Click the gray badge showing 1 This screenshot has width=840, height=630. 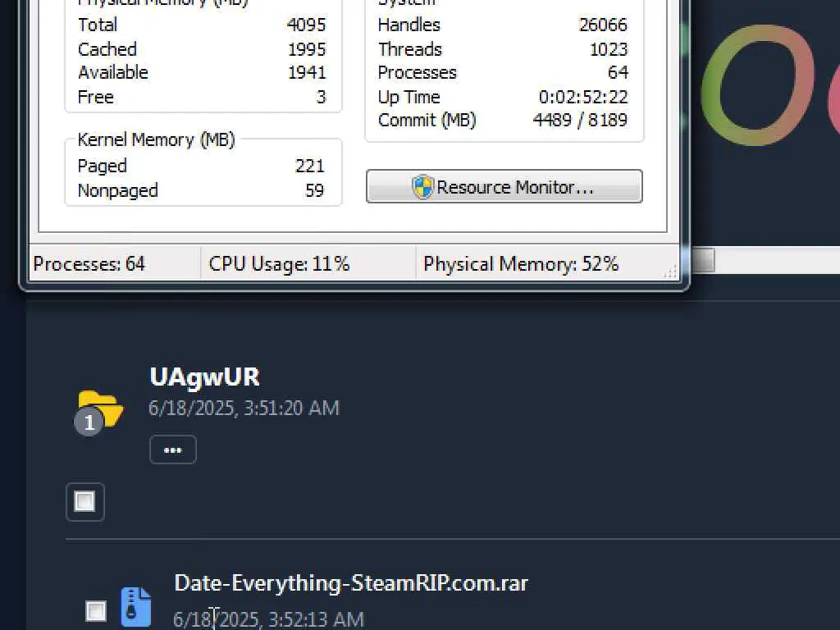click(89, 422)
